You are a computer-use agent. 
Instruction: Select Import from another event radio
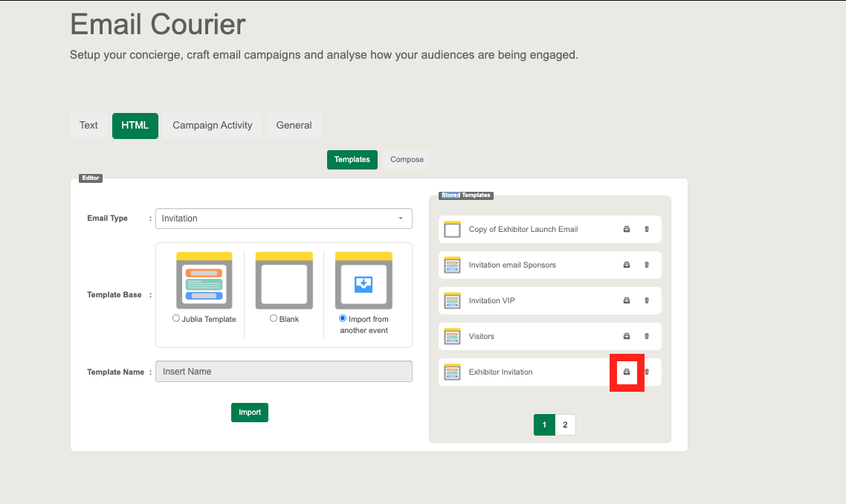[343, 318]
